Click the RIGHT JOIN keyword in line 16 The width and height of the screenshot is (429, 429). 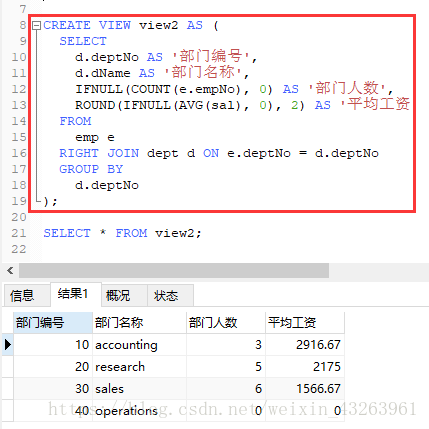99,153
